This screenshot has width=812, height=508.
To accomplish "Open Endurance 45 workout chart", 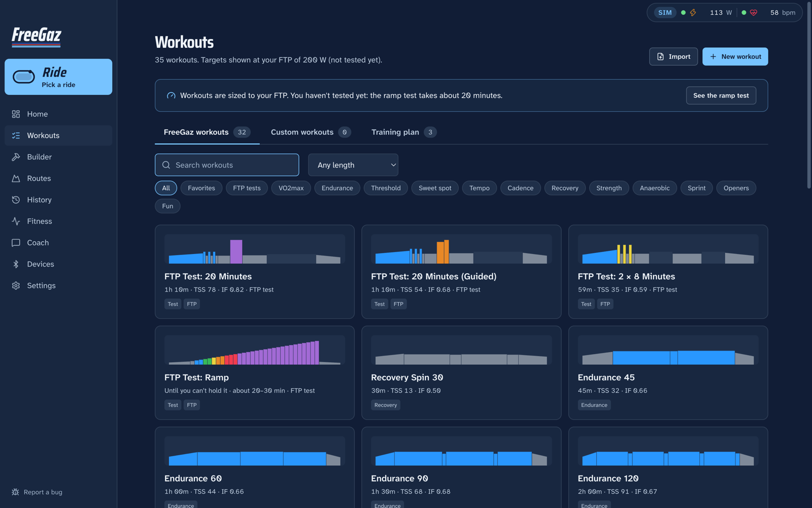I will coord(668,350).
